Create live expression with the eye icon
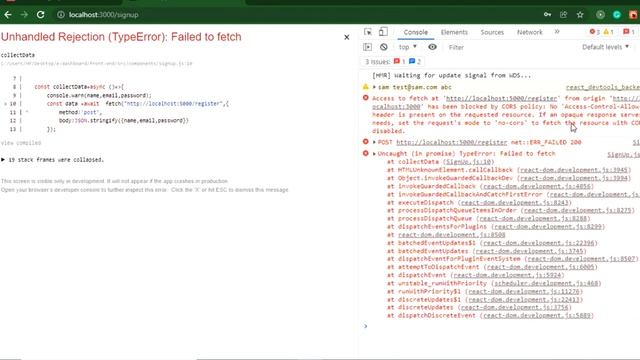Viewport: 640px width, 360px height. pos(432,47)
